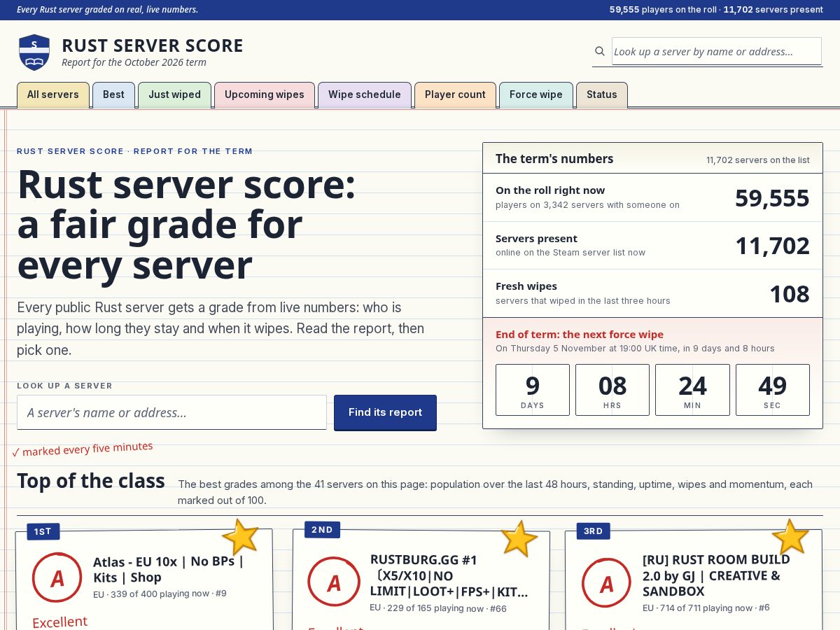This screenshot has height=630, width=840.
Task: Click the gold star on Atlas card
Action: [x=240, y=537]
